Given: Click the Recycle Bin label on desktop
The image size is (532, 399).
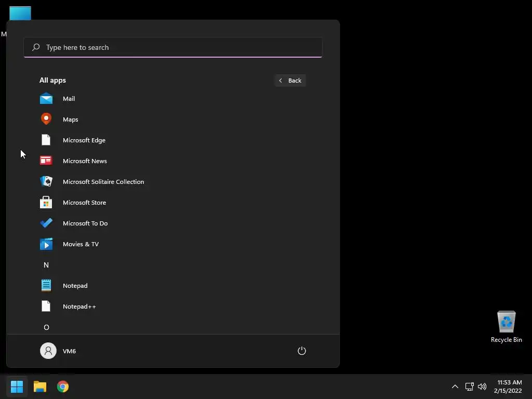Looking at the screenshot, I should (x=506, y=340).
